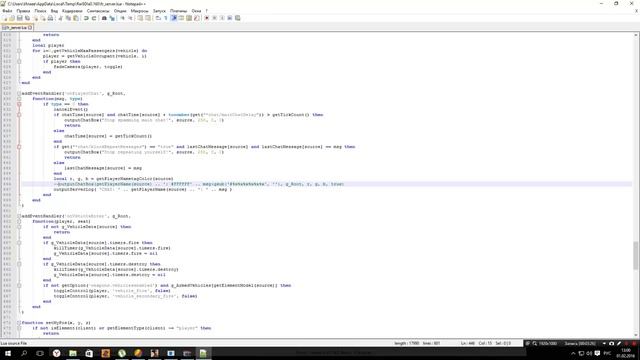Click the Copy toolbar icon

(x=68, y=18)
